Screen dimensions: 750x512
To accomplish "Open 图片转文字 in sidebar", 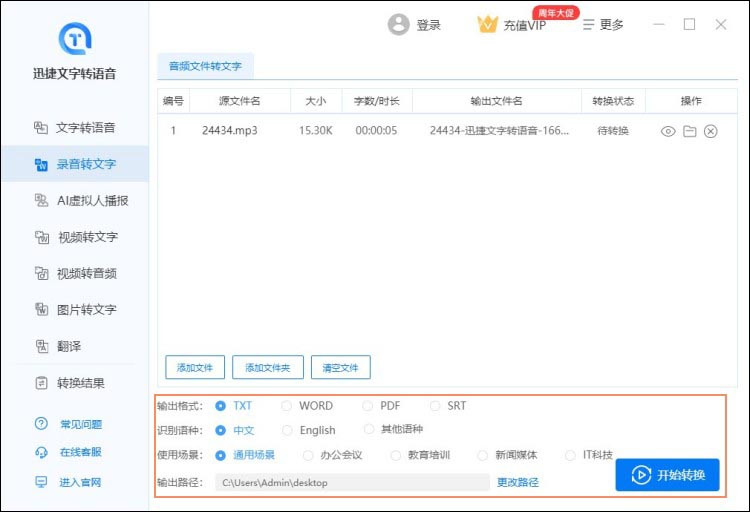I will click(75, 310).
